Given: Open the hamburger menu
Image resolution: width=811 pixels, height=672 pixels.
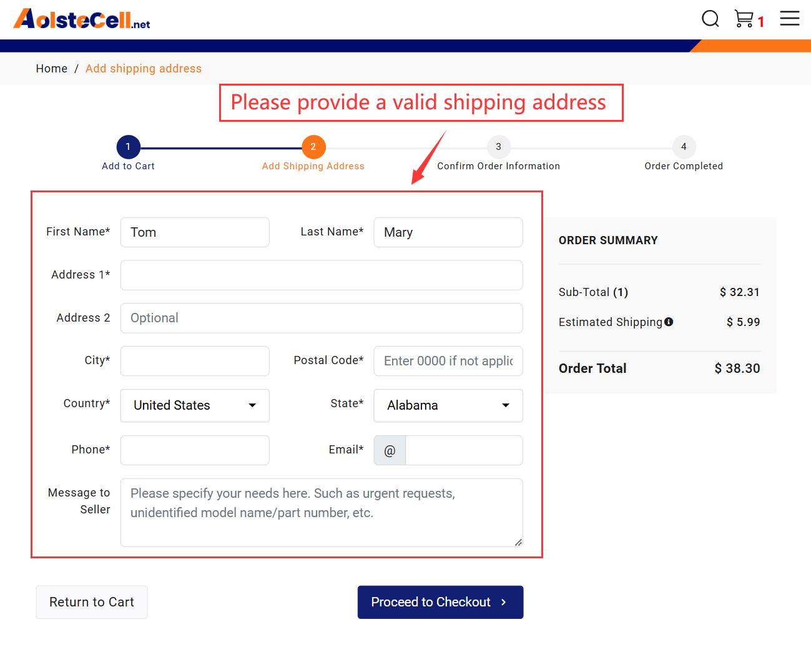Looking at the screenshot, I should 790,18.
